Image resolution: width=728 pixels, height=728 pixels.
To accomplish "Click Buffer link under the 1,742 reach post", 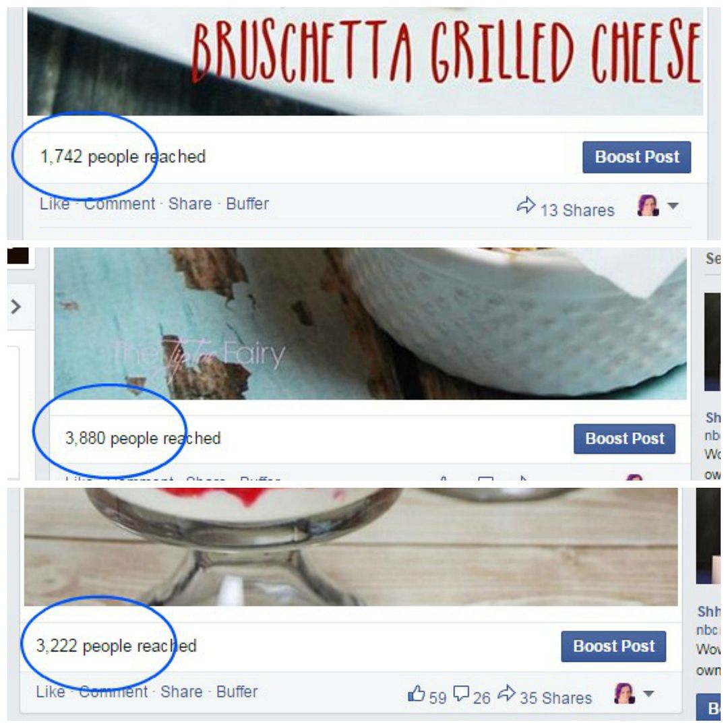I will tap(247, 204).
